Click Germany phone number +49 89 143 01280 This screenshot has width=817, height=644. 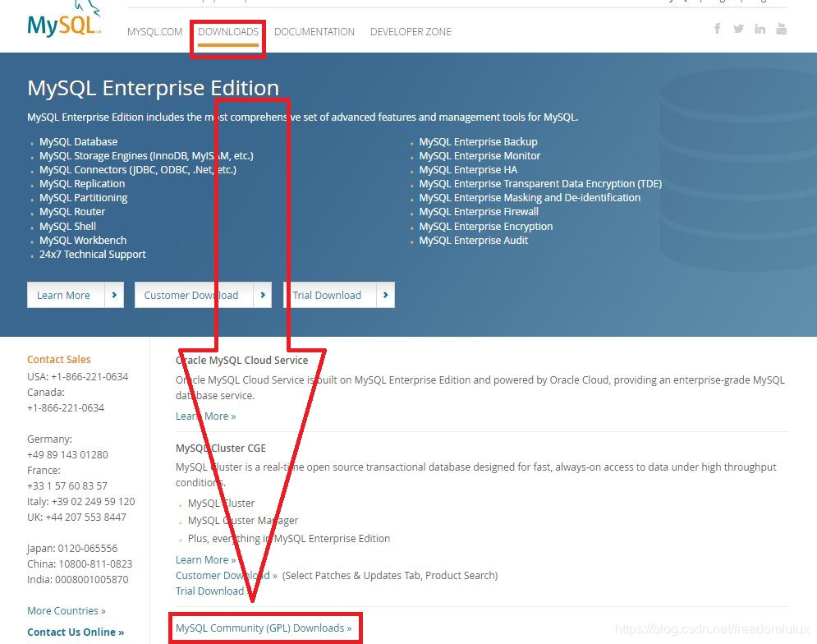pos(67,455)
